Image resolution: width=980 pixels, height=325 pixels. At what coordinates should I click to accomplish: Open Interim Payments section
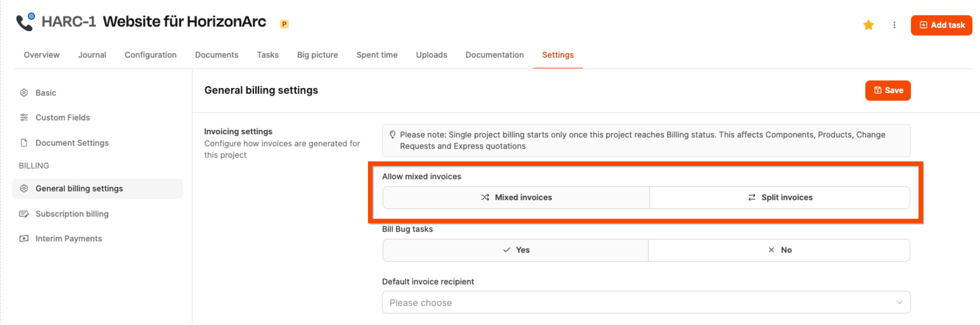(68, 239)
